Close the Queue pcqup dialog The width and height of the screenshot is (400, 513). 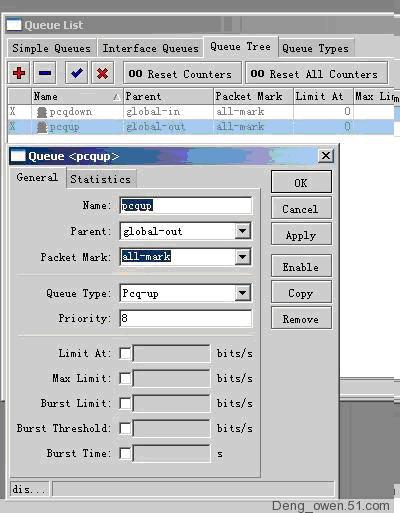pyautogui.click(x=326, y=156)
